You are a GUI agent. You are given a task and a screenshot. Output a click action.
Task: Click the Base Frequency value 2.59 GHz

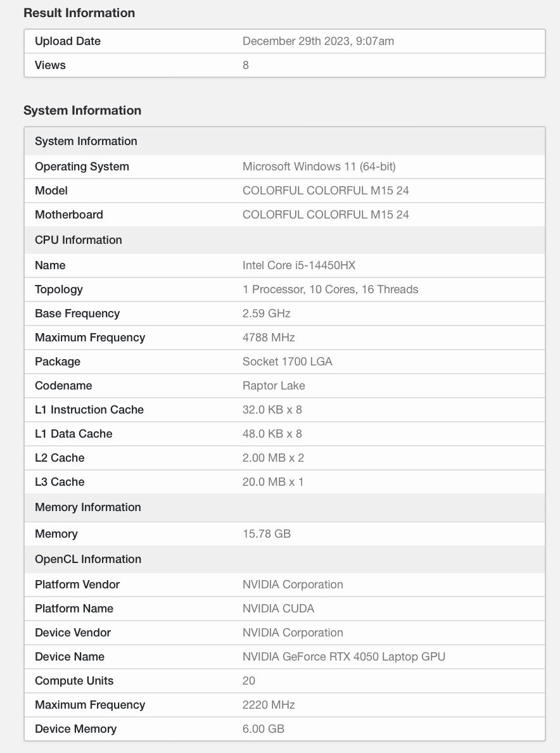tap(266, 313)
